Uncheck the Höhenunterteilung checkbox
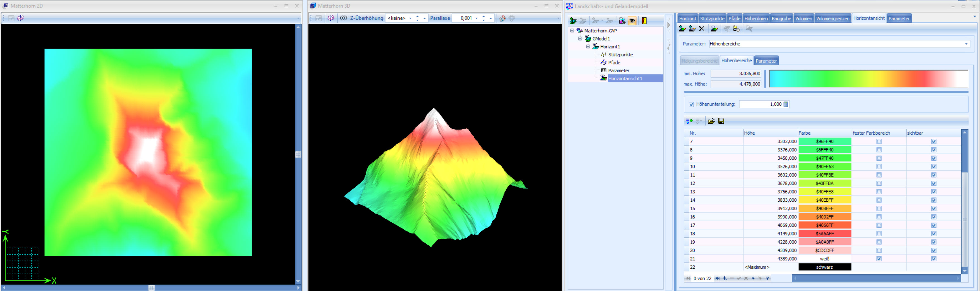 click(691, 104)
